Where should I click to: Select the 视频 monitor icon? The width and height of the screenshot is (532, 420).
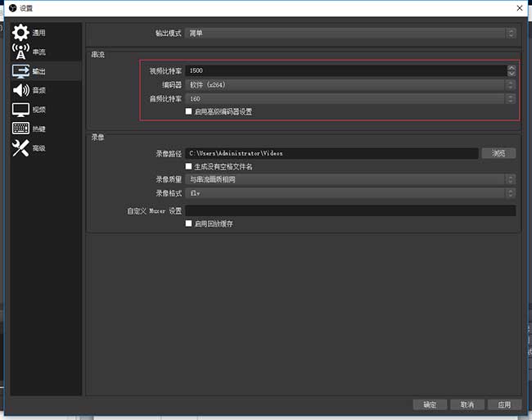click(x=20, y=110)
